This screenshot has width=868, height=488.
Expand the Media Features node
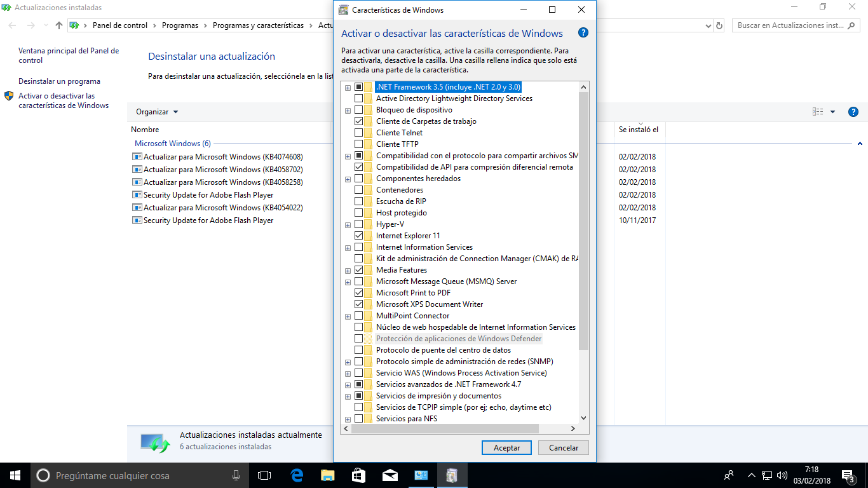[x=348, y=270]
